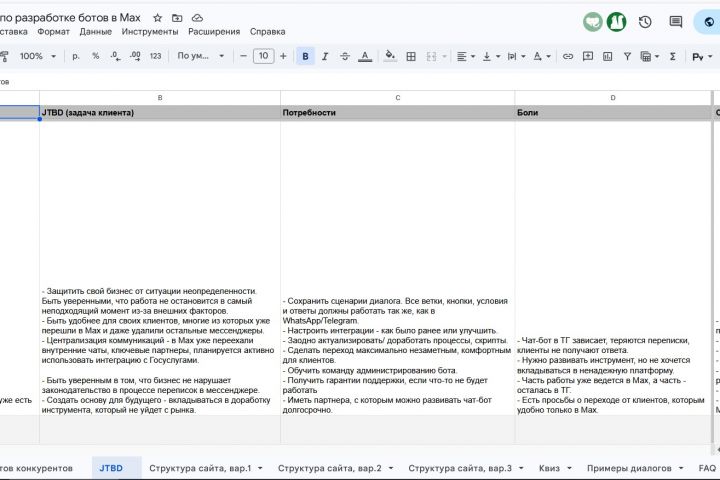Switch to the Квиз sheet tab
The width and height of the screenshot is (720, 480).
(x=549, y=468)
